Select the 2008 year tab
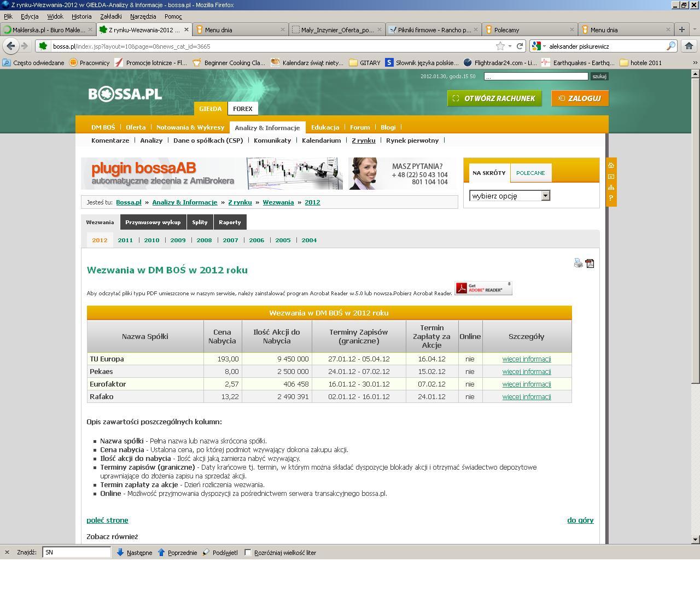This screenshot has width=700, height=614. 204,240
